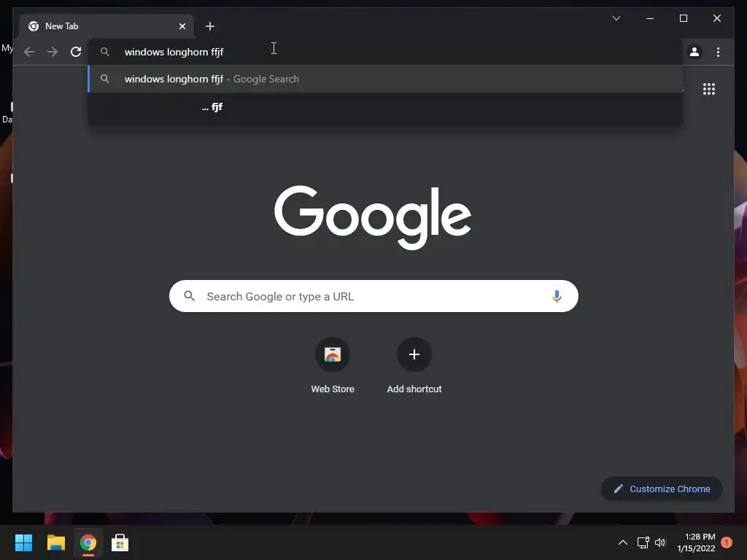Open the tab search chevron
The height and width of the screenshot is (560, 747).
(x=616, y=18)
